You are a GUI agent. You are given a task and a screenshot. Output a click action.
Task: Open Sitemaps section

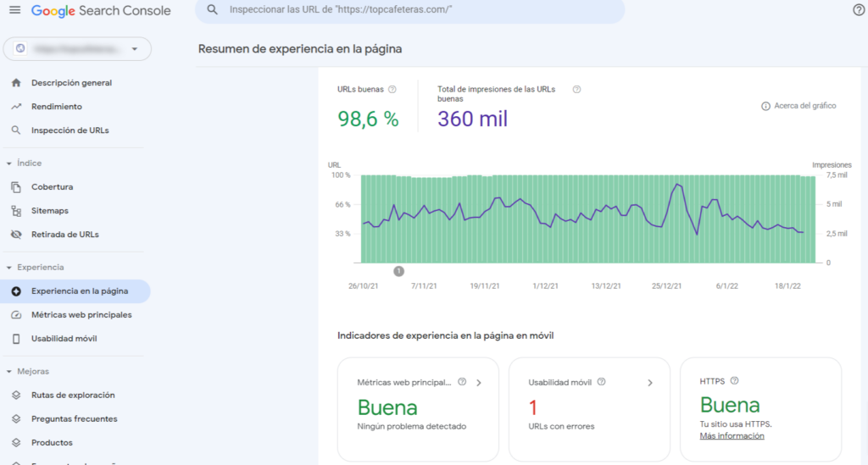tap(50, 211)
